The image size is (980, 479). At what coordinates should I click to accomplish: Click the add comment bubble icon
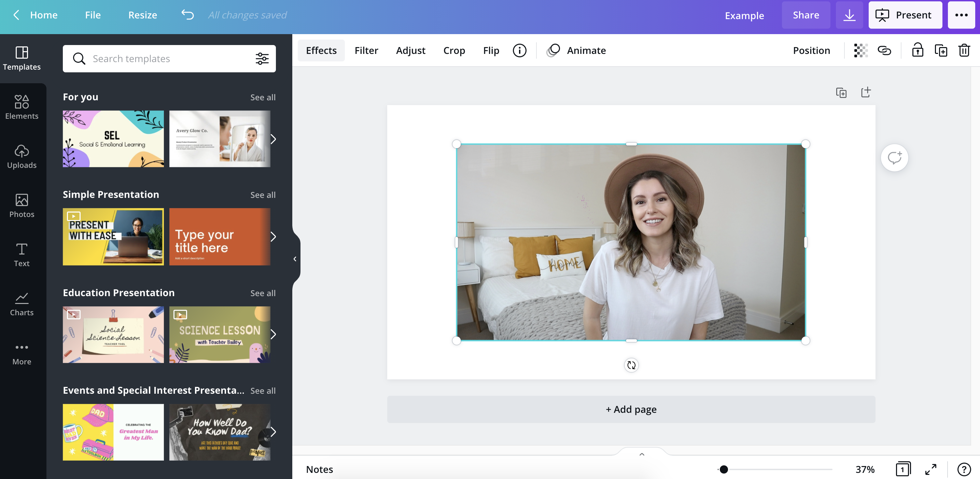click(894, 157)
